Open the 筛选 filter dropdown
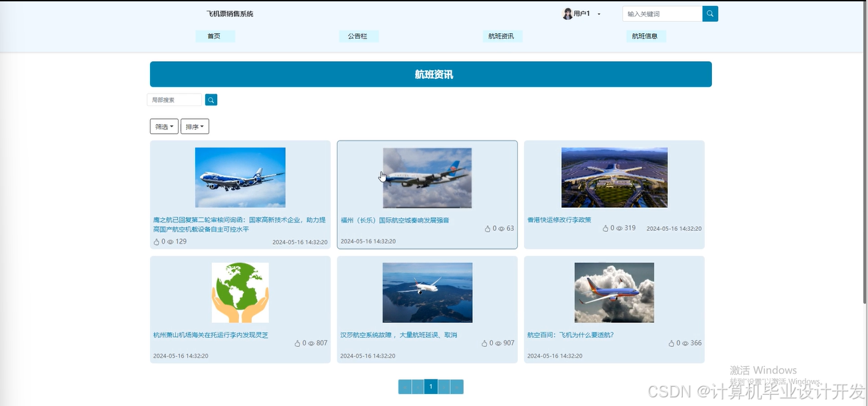 (164, 126)
